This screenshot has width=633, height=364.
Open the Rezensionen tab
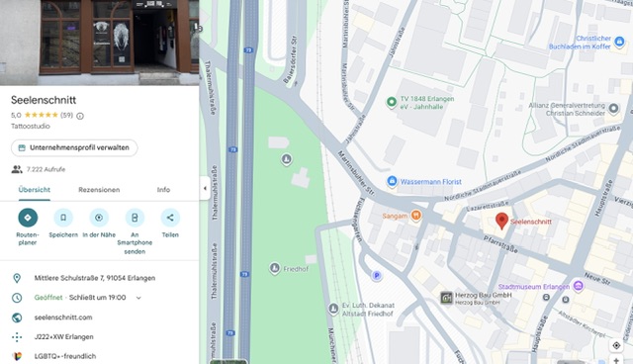click(x=99, y=190)
